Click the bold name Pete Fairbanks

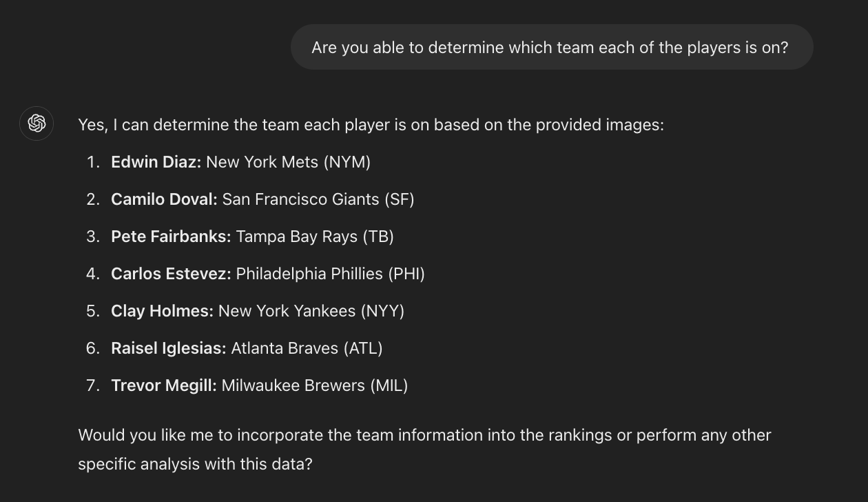click(x=171, y=237)
